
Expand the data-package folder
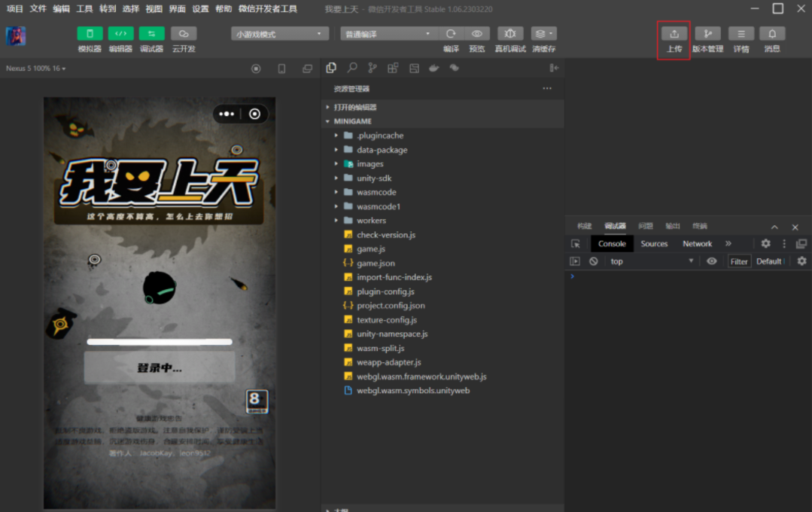(382, 150)
